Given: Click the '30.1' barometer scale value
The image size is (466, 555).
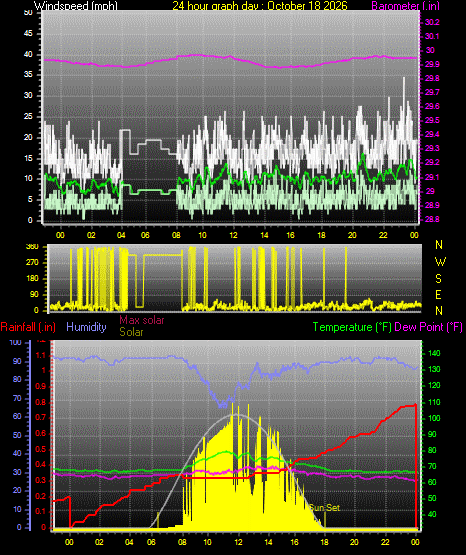Looking at the screenshot, I should click(x=432, y=36).
